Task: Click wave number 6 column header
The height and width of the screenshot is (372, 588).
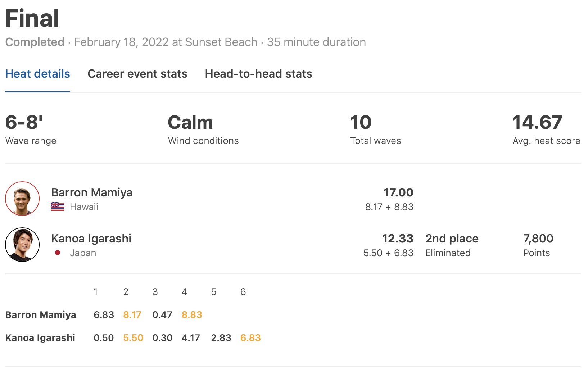Action: [243, 292]
